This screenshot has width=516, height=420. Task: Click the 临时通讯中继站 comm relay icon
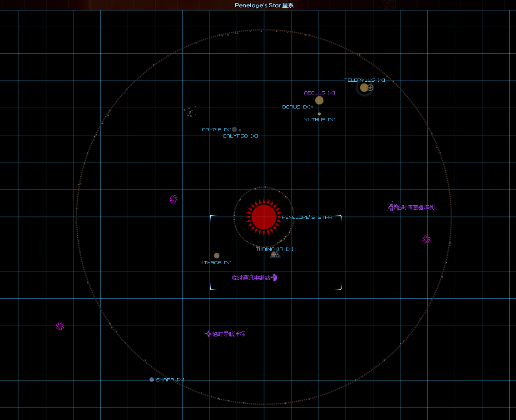pos(274,278)
